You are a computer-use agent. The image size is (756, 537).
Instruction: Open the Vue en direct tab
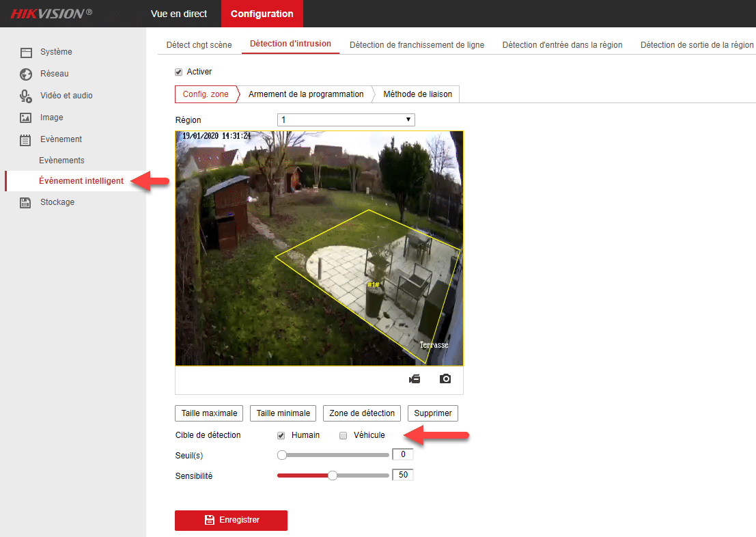tap(179, 14)
